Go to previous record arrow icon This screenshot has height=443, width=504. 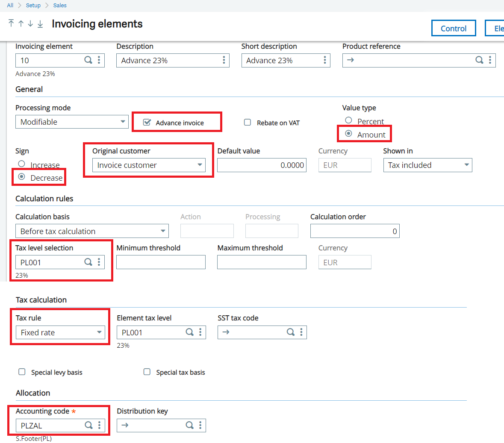(x=21, y=23)
